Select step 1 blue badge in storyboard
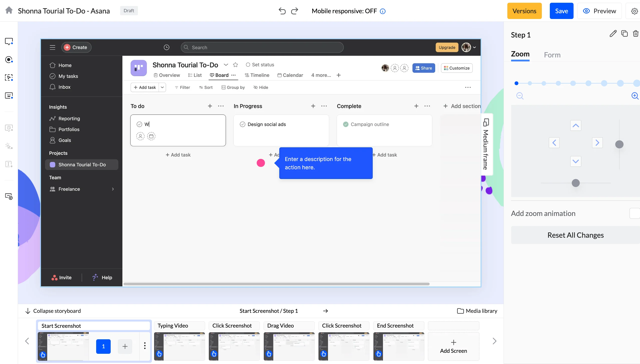Viewport: 640px width, 364px height. 103,346
